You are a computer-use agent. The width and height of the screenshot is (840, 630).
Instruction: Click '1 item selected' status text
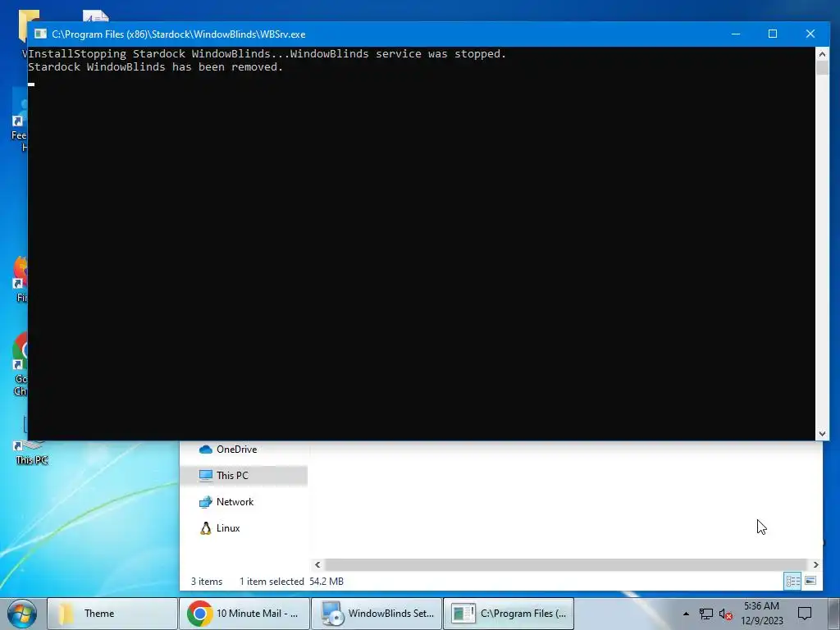(272, 582)
